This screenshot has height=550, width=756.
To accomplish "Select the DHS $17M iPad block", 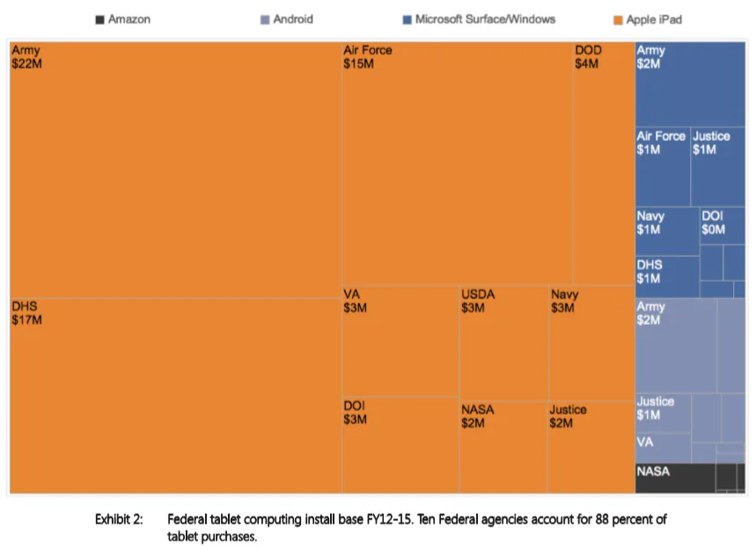I will tap(176, 396).
